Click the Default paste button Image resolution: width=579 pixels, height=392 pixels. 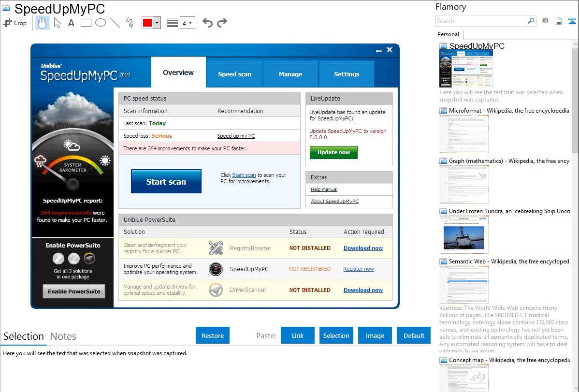[x=414, y=335]
